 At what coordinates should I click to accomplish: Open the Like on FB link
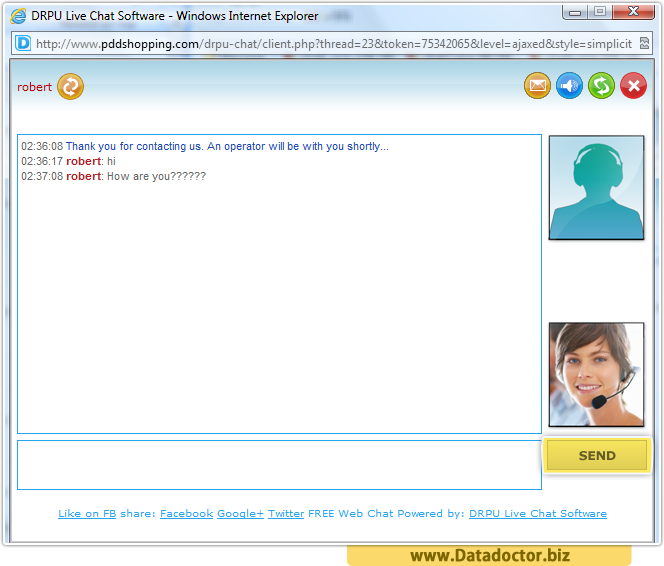tap(87, 514)
